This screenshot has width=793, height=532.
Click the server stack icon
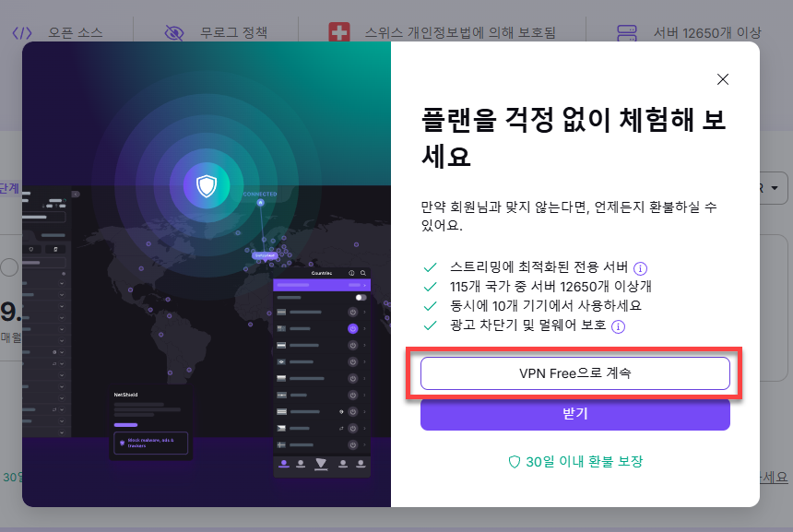[x=627, y=33]
